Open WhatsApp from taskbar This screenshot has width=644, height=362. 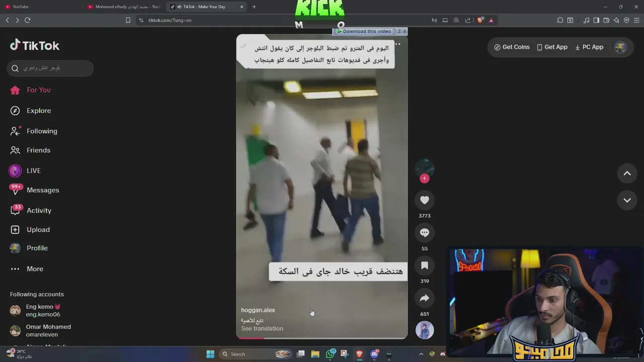point(330,354)
